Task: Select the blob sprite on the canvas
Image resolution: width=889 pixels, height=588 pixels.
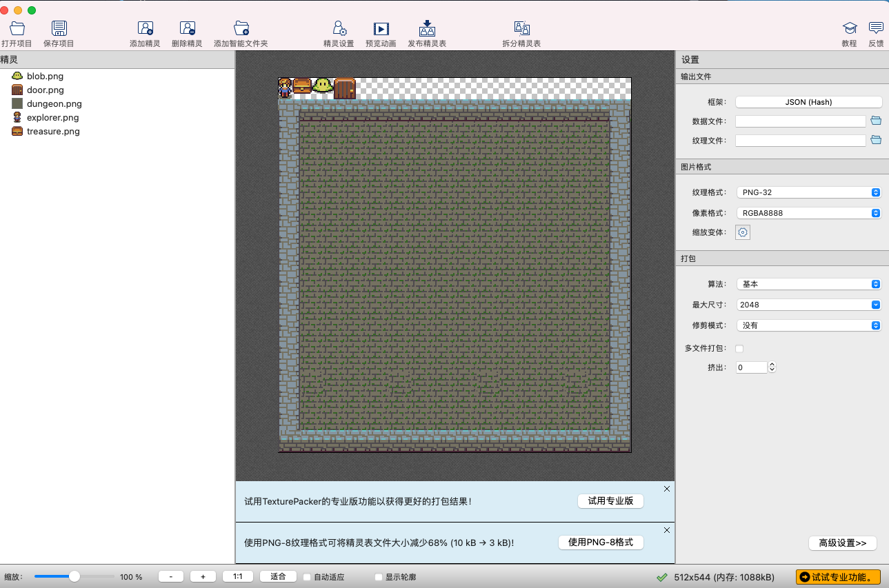Action: coord(323,85)
